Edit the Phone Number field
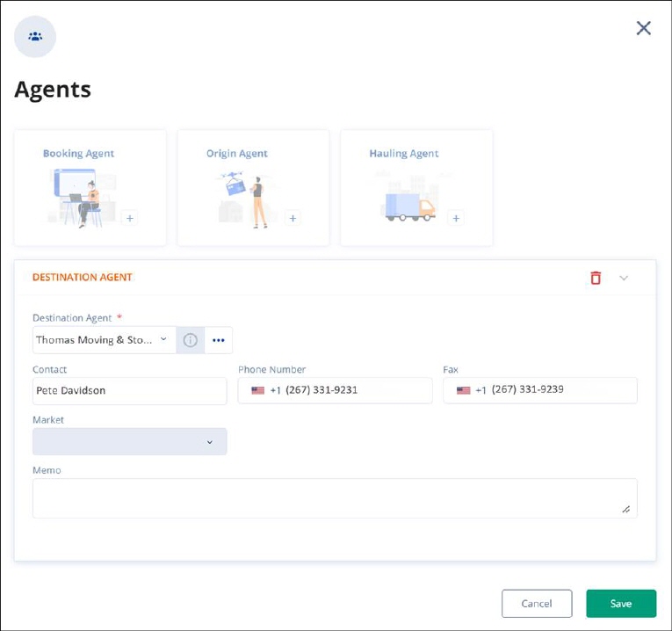 [336, 390]
